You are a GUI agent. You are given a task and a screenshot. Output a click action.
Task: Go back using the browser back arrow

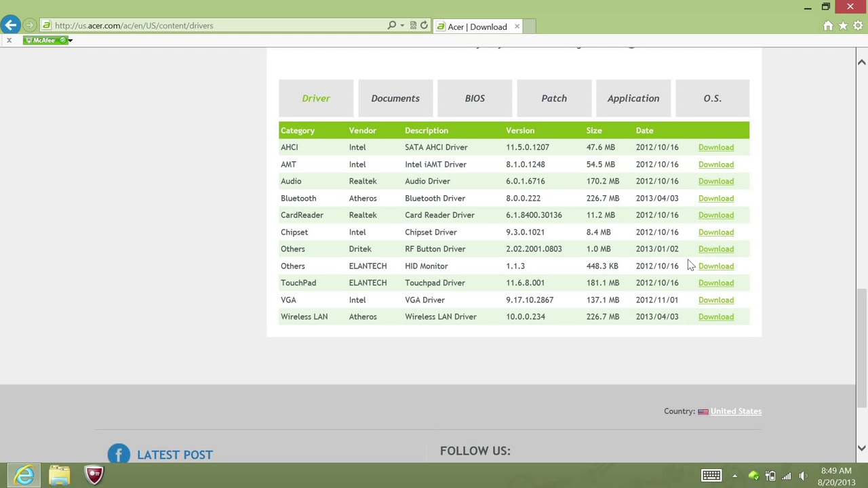click(10, 25)
